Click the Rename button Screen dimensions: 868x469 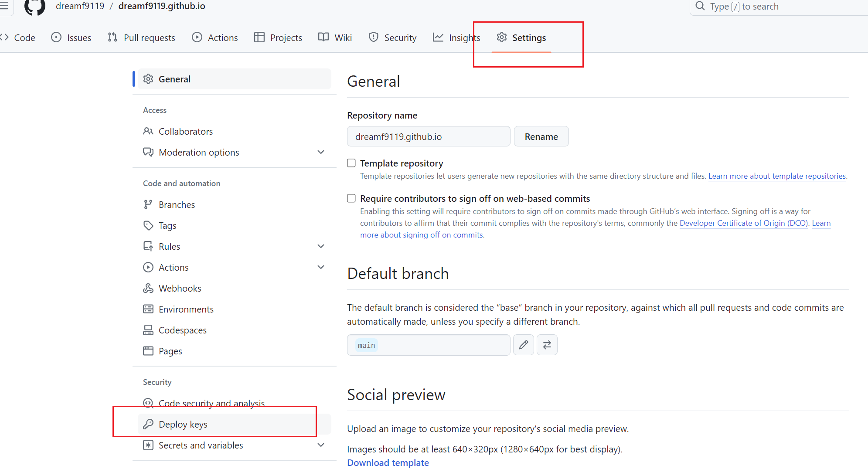[x=541, y=136]
